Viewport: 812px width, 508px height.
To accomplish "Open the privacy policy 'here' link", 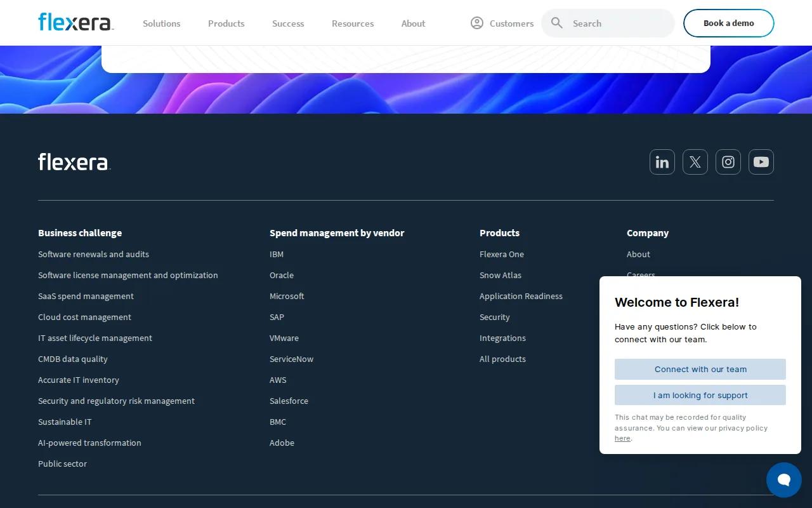I will tap(622, 438).
